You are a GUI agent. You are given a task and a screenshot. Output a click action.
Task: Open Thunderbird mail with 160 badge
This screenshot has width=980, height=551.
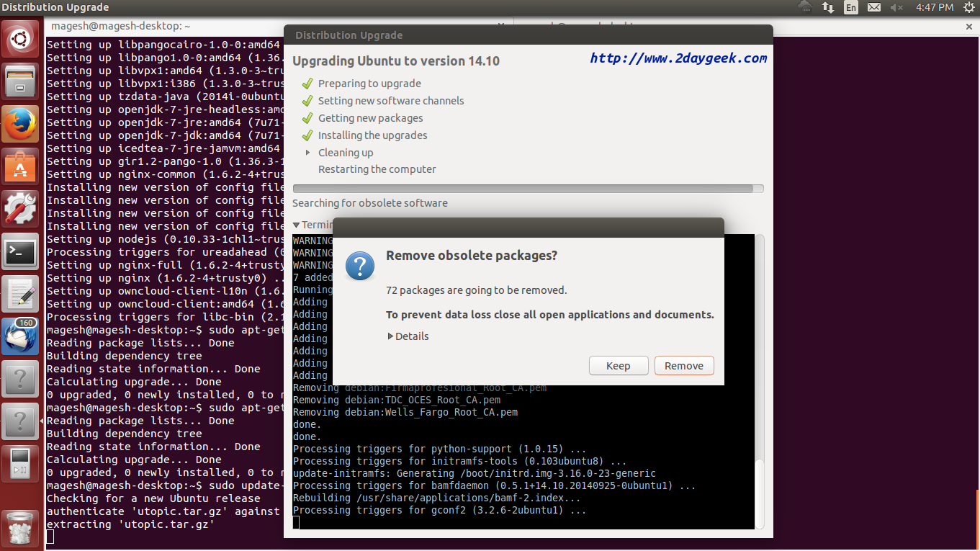[20, 336]
